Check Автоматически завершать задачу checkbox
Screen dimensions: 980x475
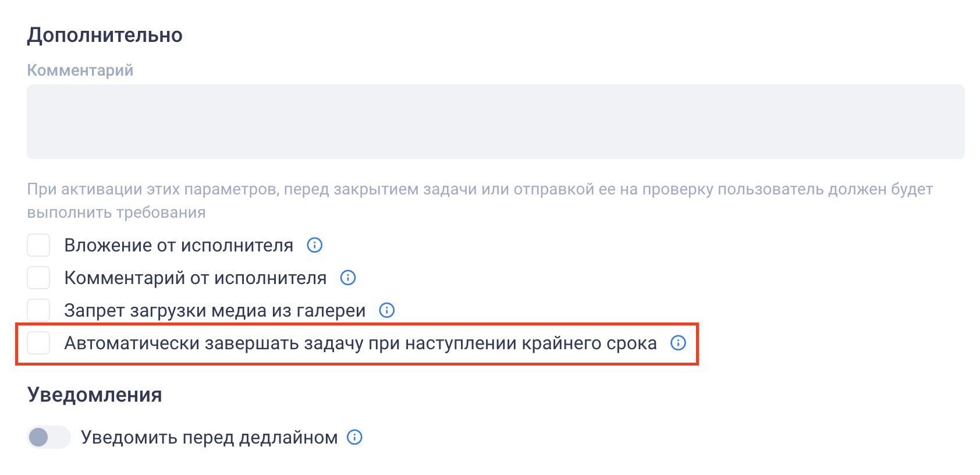tap(38, 343)
